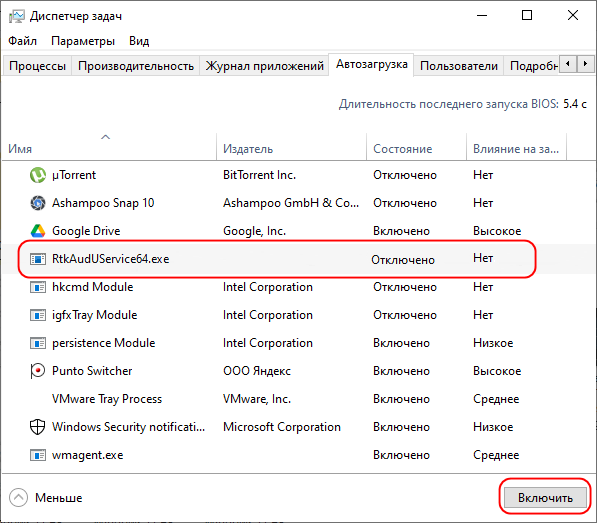Click the Меньше link text
The width and height of the screenshot is (597, 523).
[59, 498]
